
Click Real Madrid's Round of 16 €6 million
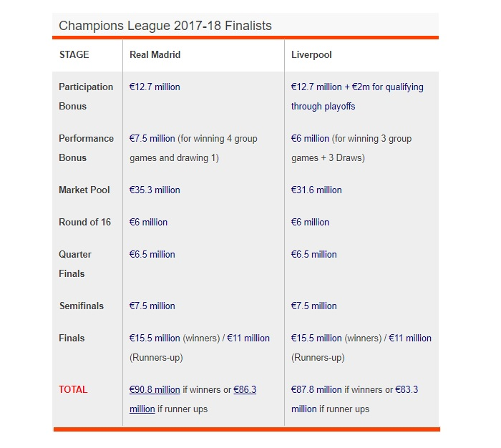tap(148, 222)
